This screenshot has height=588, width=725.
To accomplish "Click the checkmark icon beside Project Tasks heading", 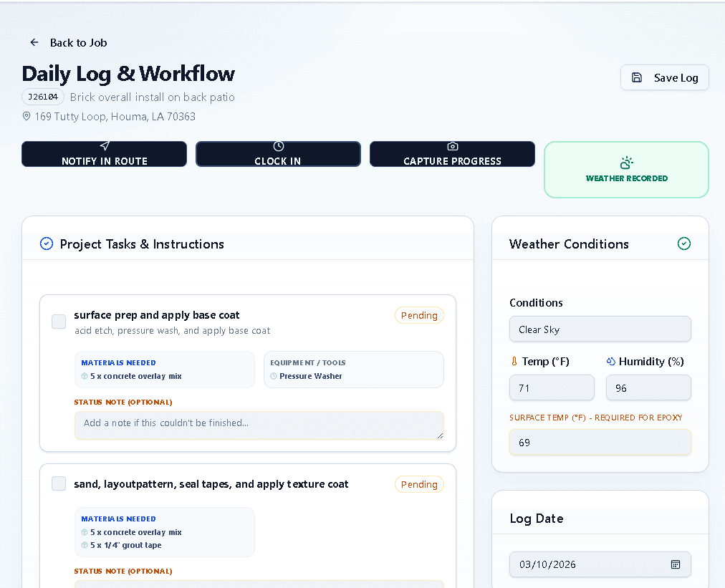I will tap(46, 244).
